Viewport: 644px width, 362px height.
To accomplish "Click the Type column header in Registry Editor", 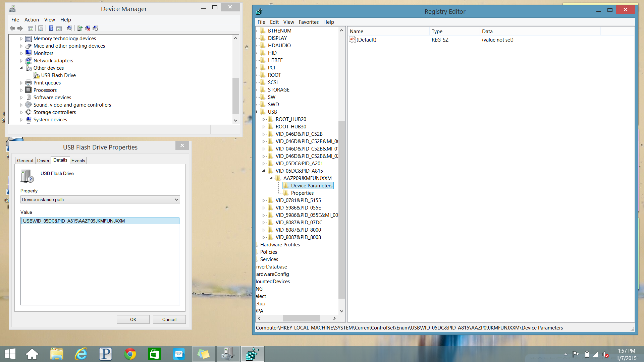I will (454, 32).
